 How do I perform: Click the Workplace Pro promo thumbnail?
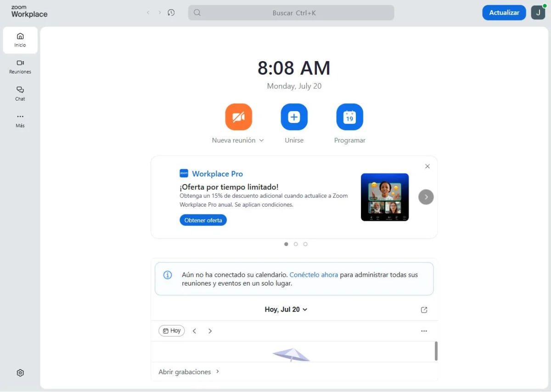pyautogui.click(x=385, y=197)
